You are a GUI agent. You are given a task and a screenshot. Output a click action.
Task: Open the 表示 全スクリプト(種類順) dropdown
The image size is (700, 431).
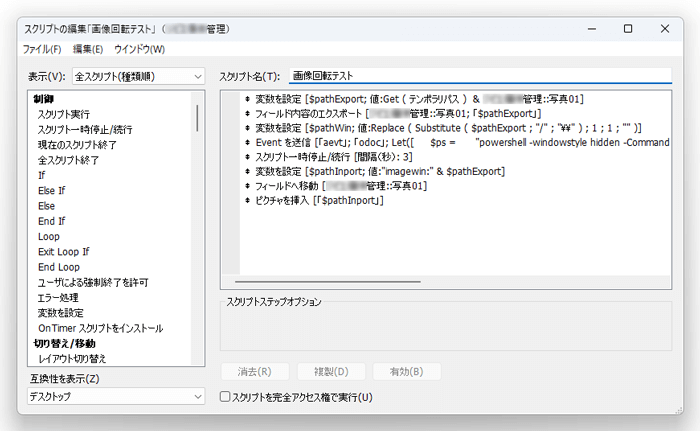(138, 76)
